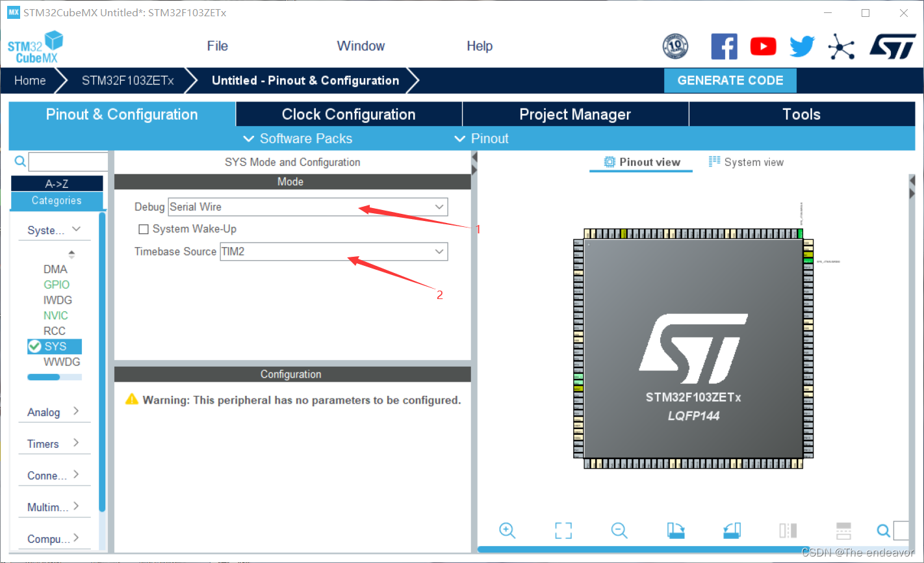Screen dimensions: 924x563
Task: Expand the Analog category
Action: click(55, 412)
